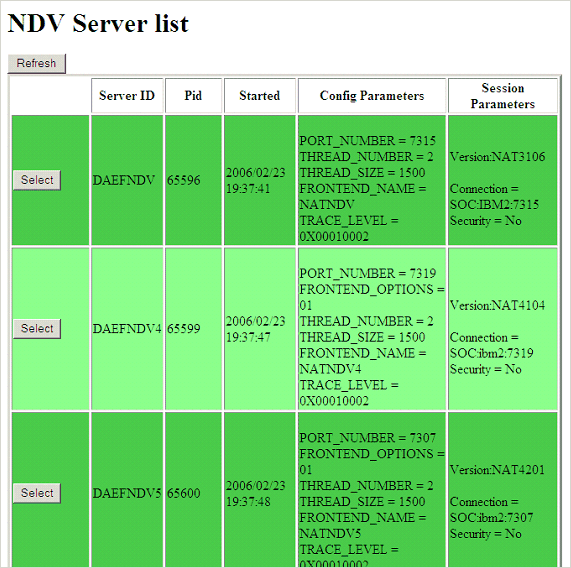Click Version:NAT3106 text
Image resolution: width=571 pixels, height=568 pixels.
click(x=497, y=157)
